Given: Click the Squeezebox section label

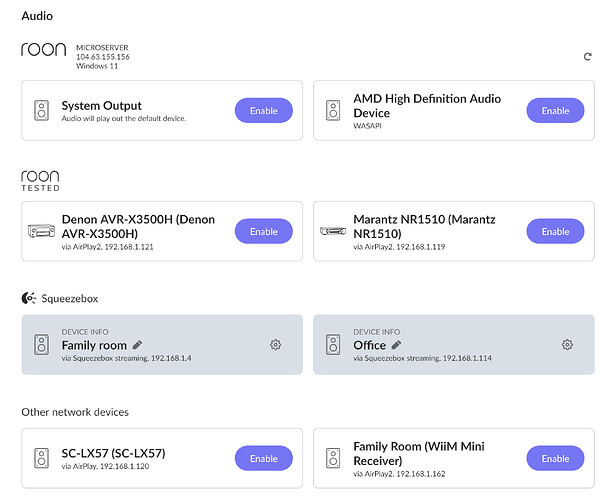Looking at the screenshot, I should [x=70, y=298].
